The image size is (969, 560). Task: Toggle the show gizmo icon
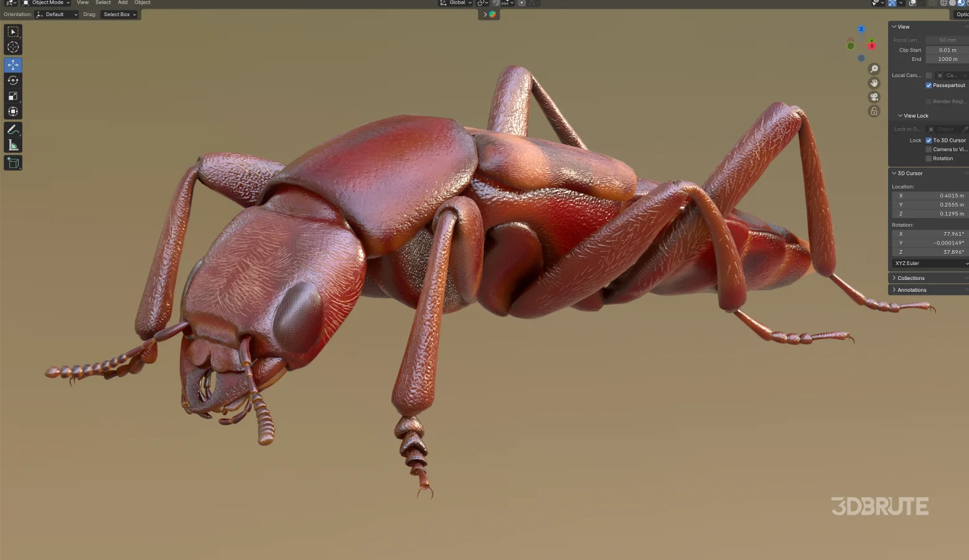tap(892, 2)
